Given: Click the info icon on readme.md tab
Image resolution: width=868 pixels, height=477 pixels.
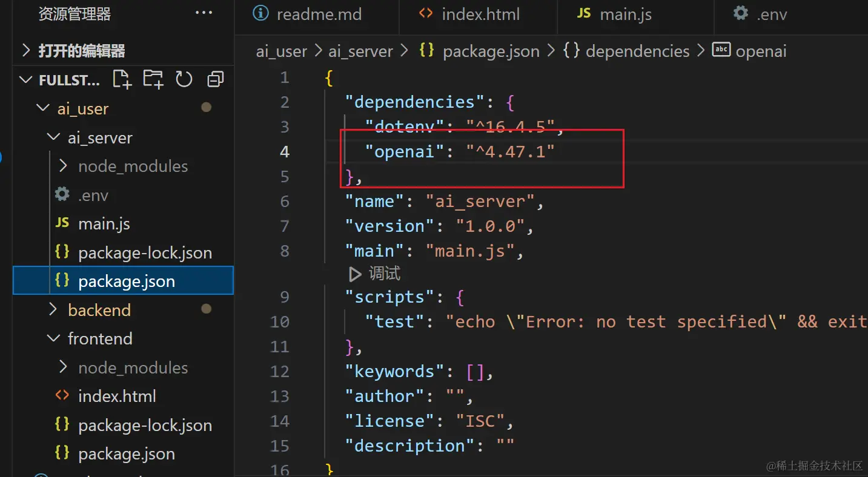Looking at the screenshot, I should [260, 13].
